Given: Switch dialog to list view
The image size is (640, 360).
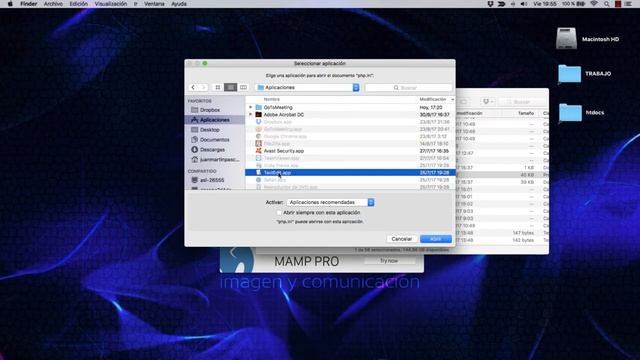Looking at the screenshot, I should (230, 87).
